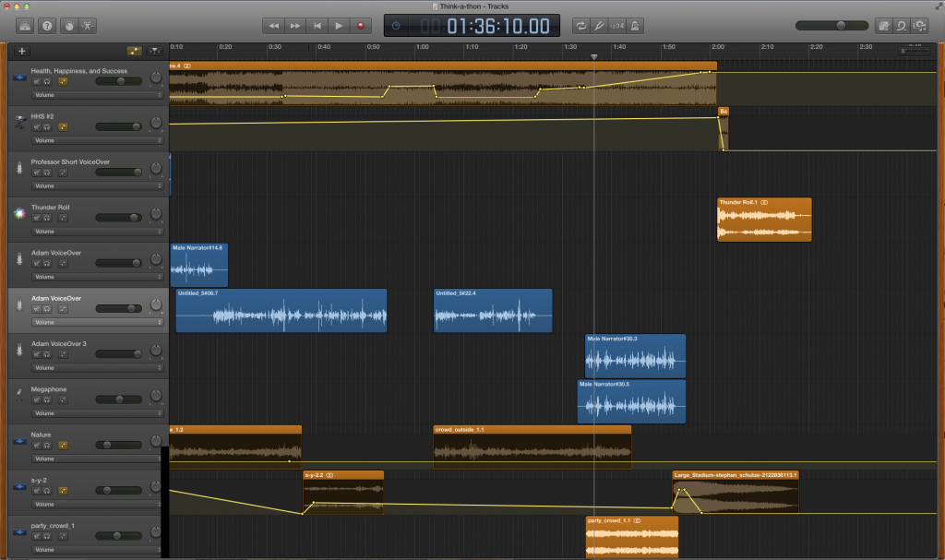Image resolution: width=945 pixels, height=560 pixels.
Task: Enable automation on the Megaphone track
Action: point(63,399)
